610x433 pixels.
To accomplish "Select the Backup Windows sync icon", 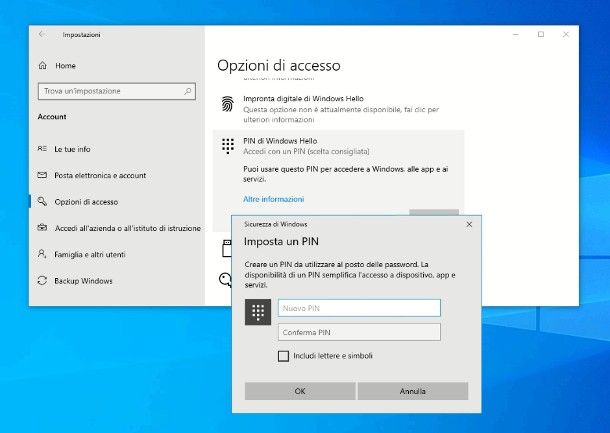I will (42, 280).
